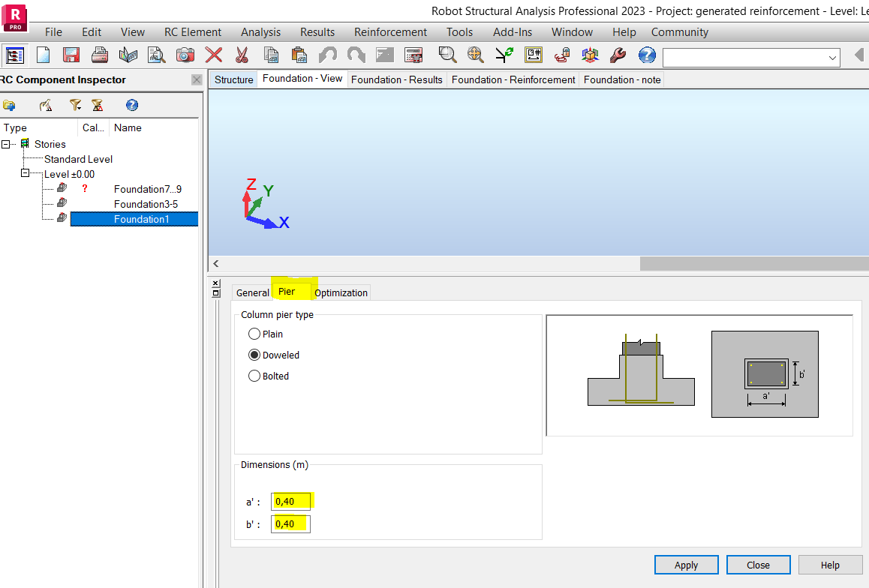This screenshot has height=588, width=869.
Task: Delete selection using the red X icon
Action: click(x=213, y=54)
